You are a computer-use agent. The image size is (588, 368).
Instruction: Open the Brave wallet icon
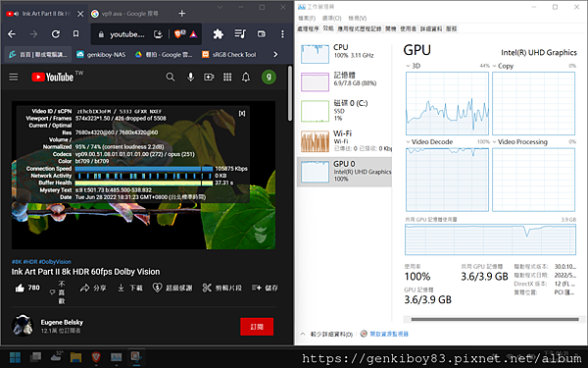(262, 34)
